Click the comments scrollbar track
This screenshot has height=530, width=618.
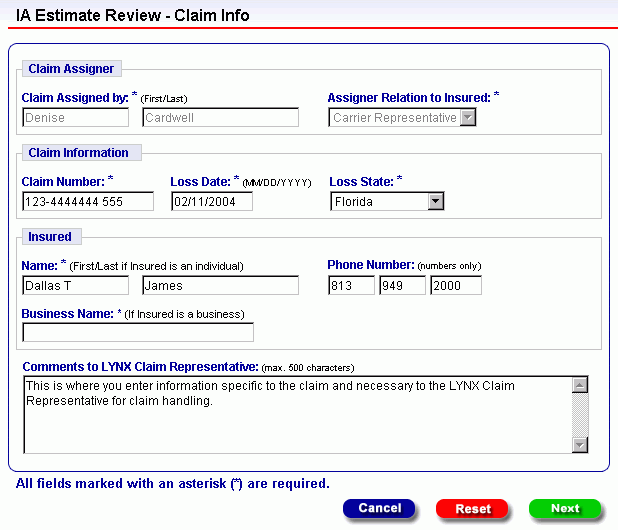tap(580, 415)
